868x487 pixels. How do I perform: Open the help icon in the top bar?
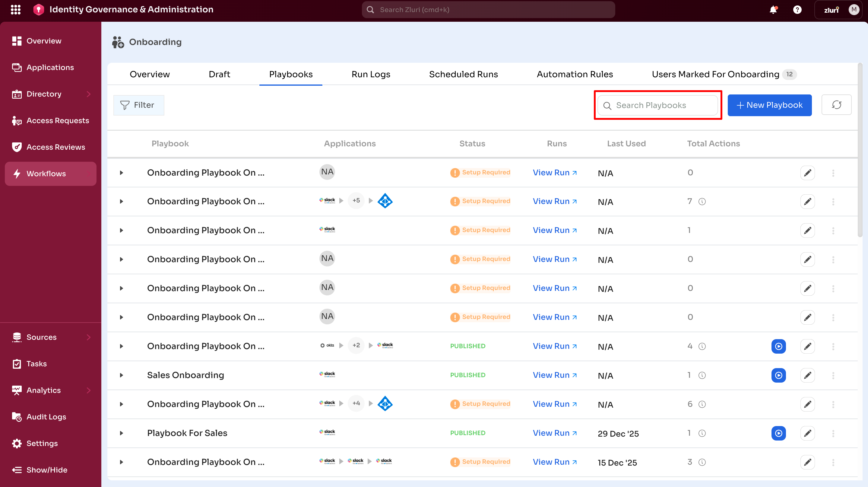[x=797, y=10]
